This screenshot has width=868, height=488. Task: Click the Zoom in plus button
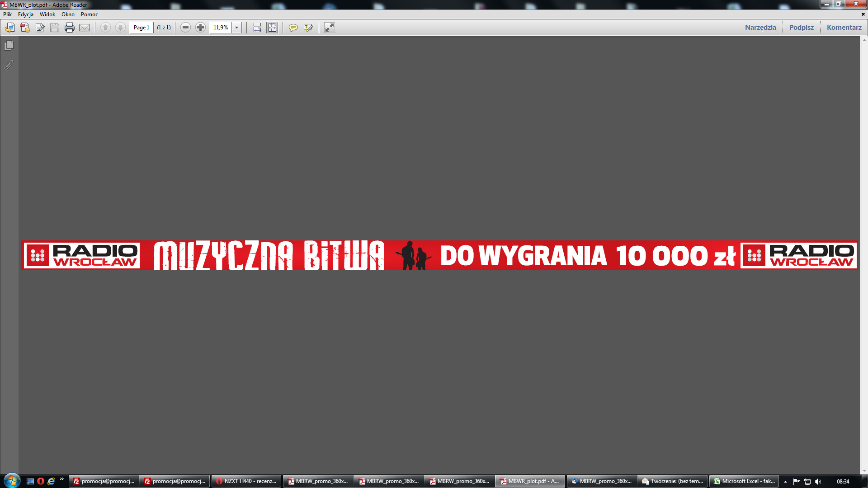[x=200, y=28]
